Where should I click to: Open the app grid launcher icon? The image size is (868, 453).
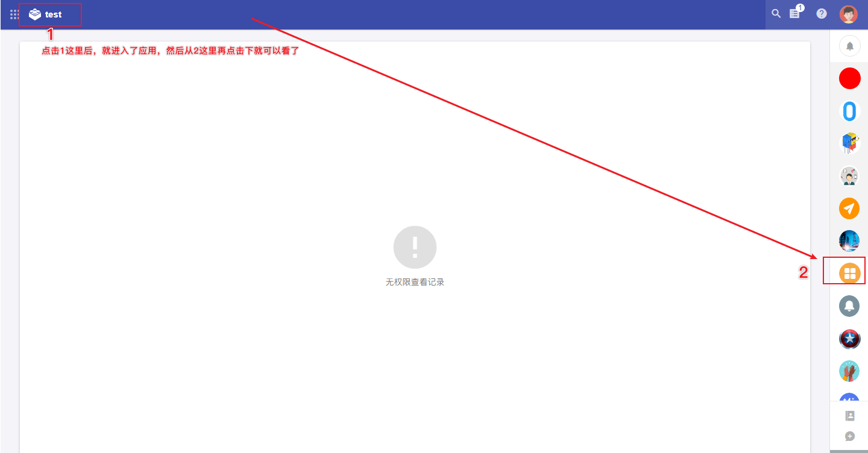tap(14, 14)
